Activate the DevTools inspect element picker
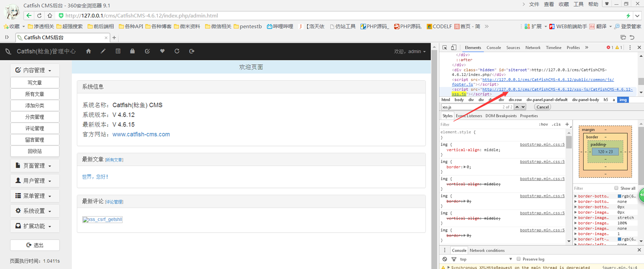Image resolution: width=644 pixels, height=269 pixels. click(445, 47)
